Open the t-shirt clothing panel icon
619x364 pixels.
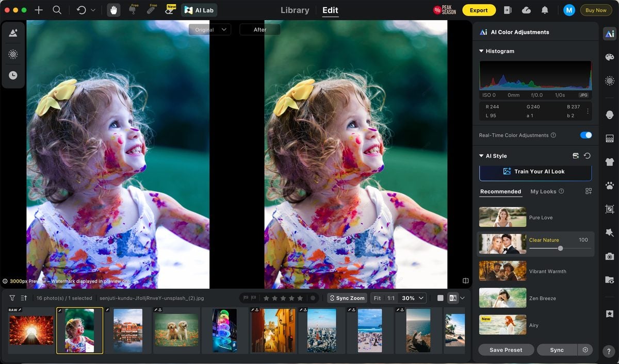(x=610, y=161)
